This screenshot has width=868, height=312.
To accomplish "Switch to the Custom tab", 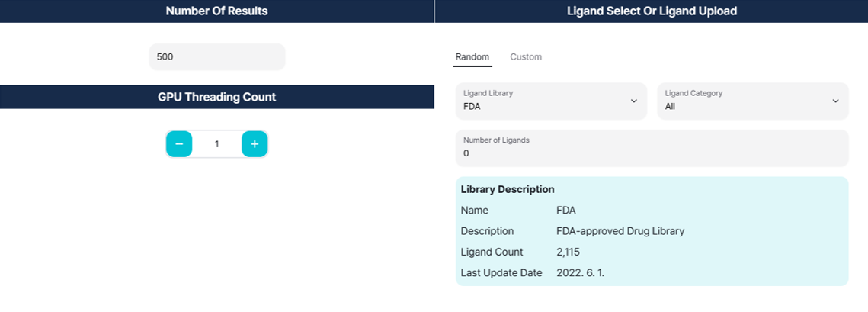I will pos(526,57).
